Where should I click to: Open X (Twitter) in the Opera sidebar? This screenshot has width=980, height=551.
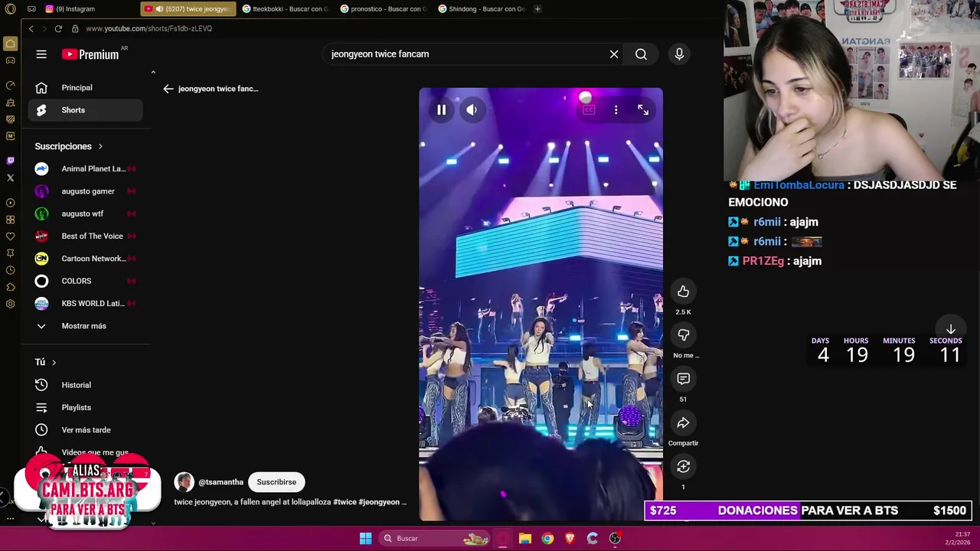click(x=10, y=178)
